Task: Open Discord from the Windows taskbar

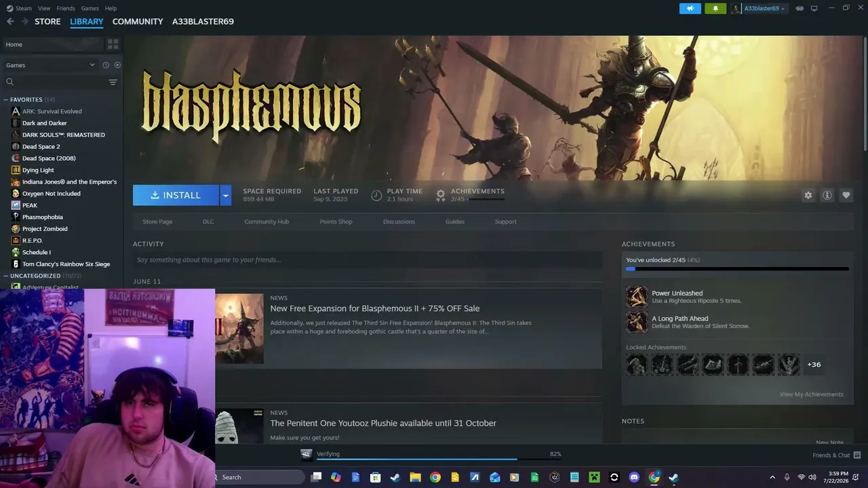Action: (634, 477)
